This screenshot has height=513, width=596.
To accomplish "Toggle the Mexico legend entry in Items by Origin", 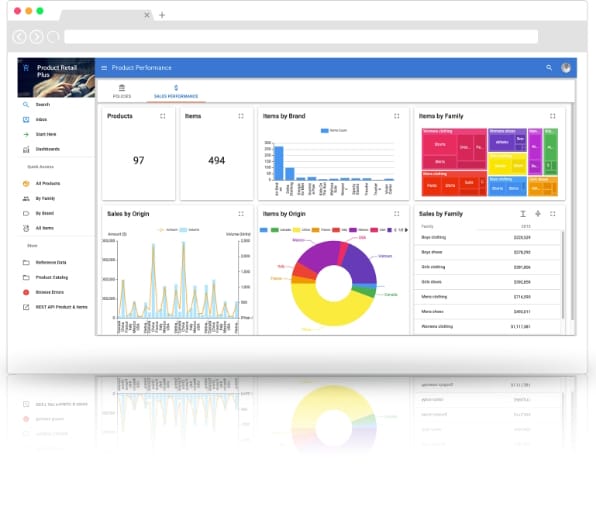I will pyautogui.click(x=359, y=230).
